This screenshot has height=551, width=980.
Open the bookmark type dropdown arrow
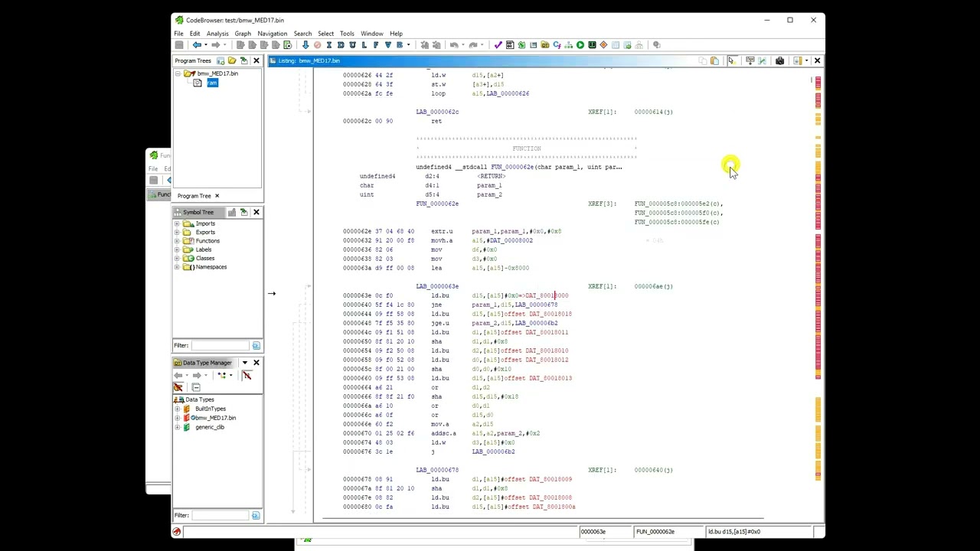pos(409,45)
